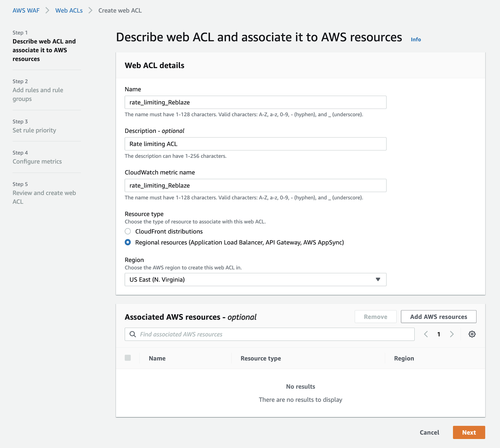Viewport: 500px width, 448px height.
Task: Click Add AWS resources button
Action: click(x=438, y=317)
